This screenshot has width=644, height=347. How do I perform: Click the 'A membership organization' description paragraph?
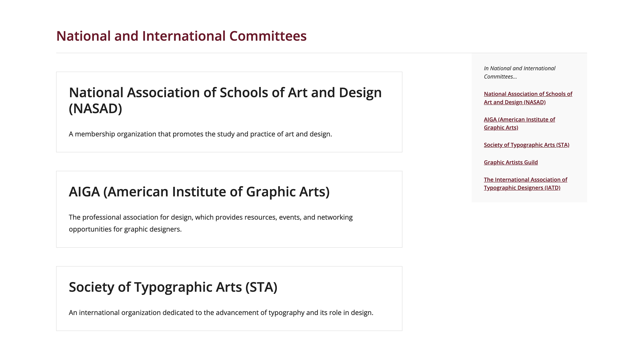point(200,134)
